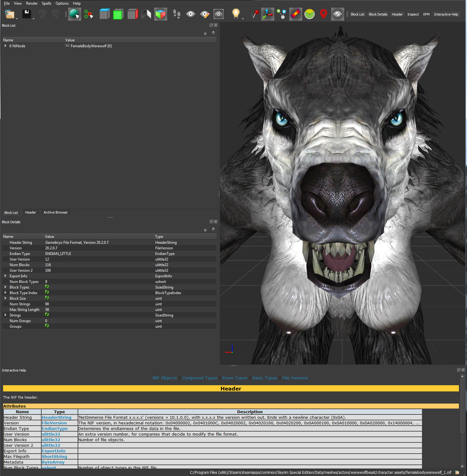
Task: Expand the Strings row in Block Details
Action: pos(5,315)
